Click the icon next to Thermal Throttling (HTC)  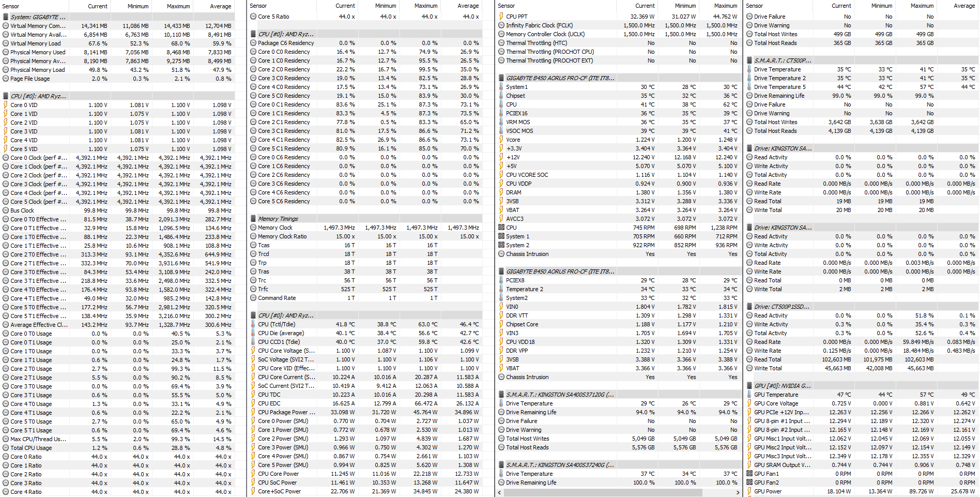click(x=501, y=43)
